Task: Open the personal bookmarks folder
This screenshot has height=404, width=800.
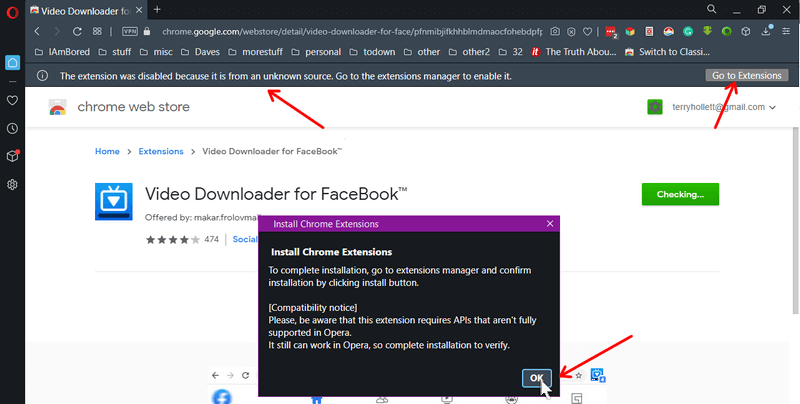Action: click(x=315, y=52)
